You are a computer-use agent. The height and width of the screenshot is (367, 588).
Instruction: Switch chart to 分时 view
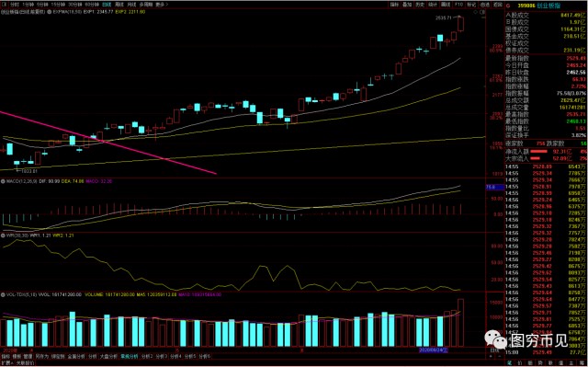(x=14, y=5)
